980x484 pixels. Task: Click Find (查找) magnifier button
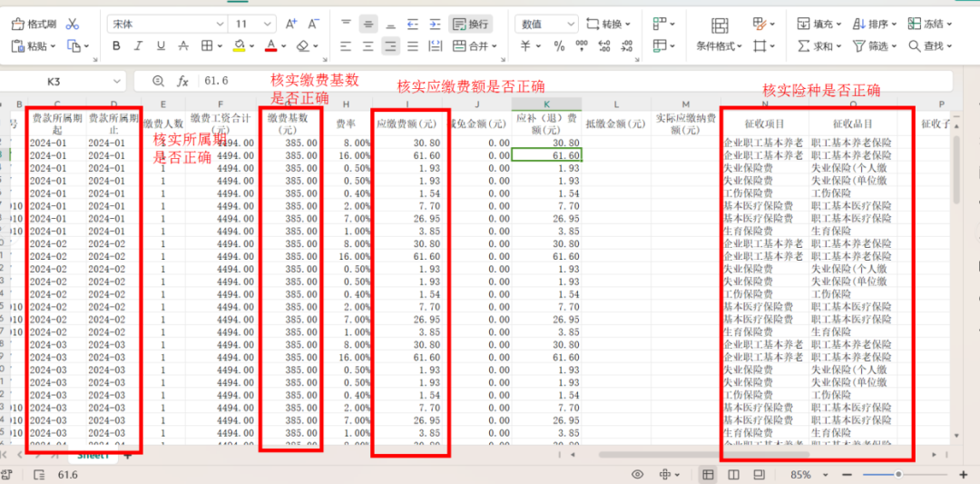[x=930, y=45]
